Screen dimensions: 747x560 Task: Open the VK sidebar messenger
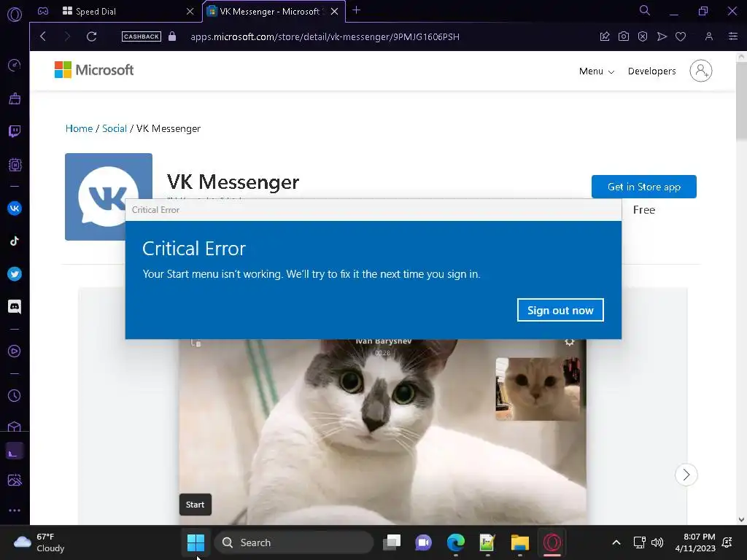[15, 208]
